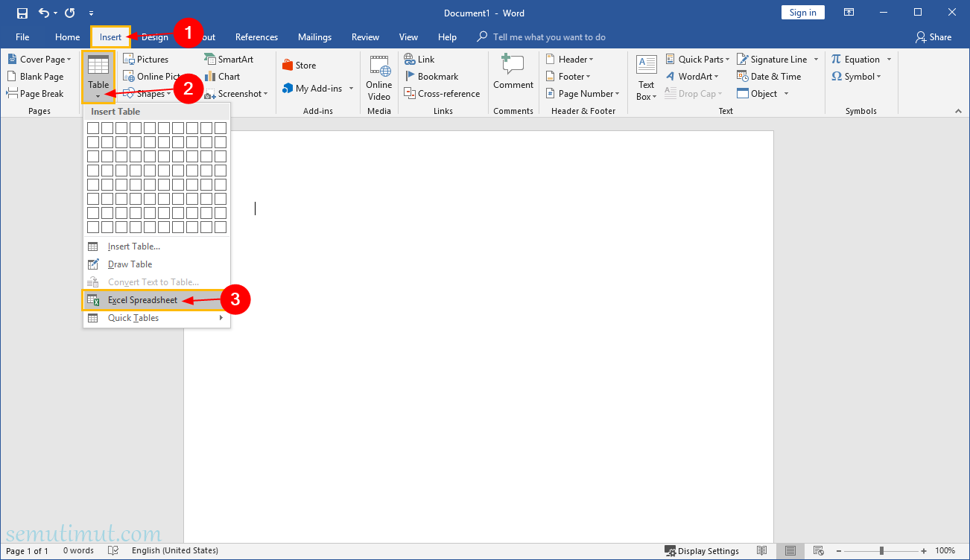The height and width of the screenshot is (560, 970).
Task: Expand the Equation dropdown
Action: pyautogui.click(x=889, y=60)
